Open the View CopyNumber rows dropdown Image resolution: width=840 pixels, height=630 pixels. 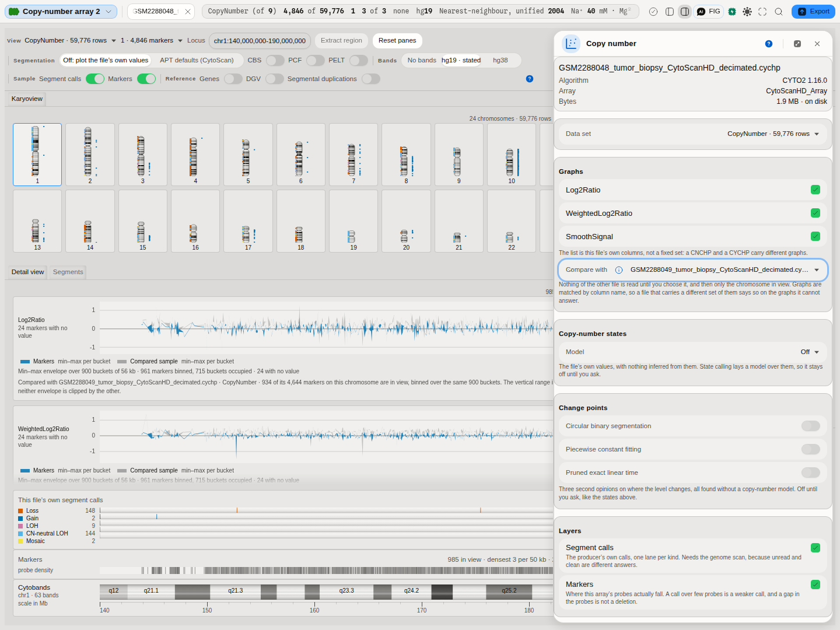coord(71,41)
